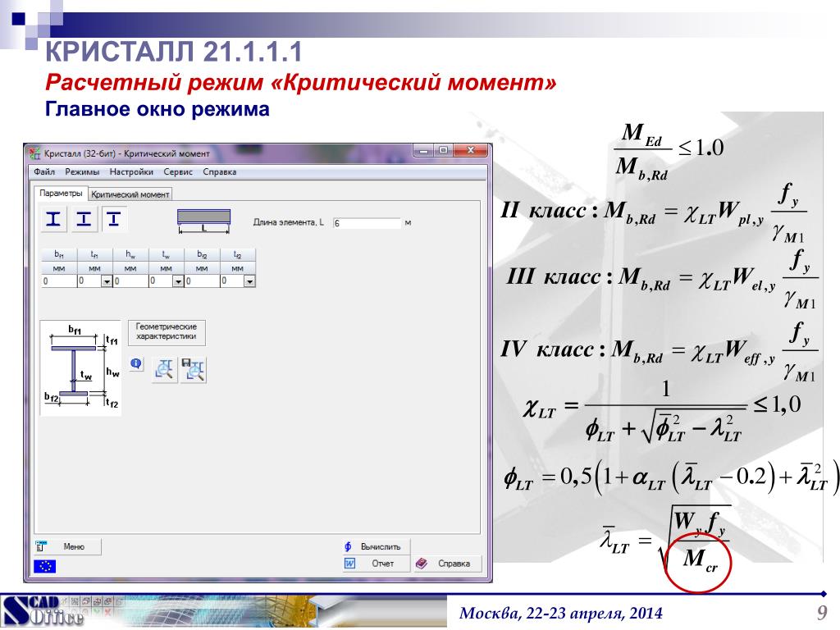Click the section preview magnifier icon
Screen dimensions: 840x630
click(x=164, y=370)
